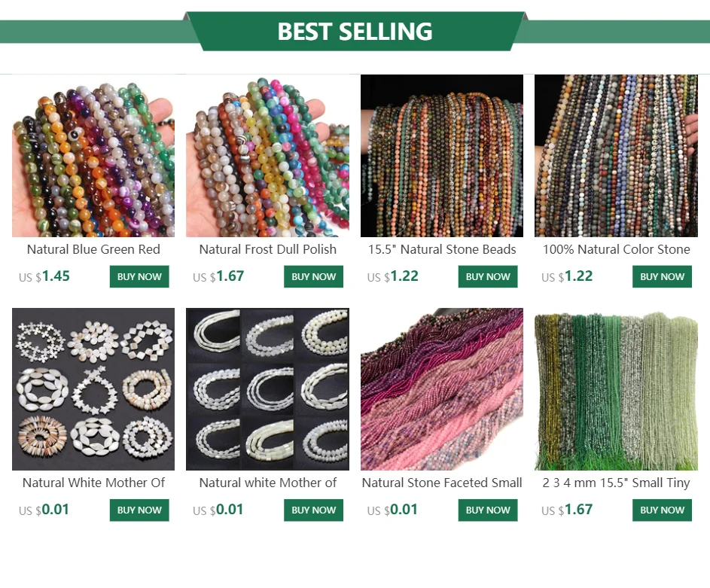Open the 100% Natural Color Stone image
The image size is (710, 588).
coord(616,156)
